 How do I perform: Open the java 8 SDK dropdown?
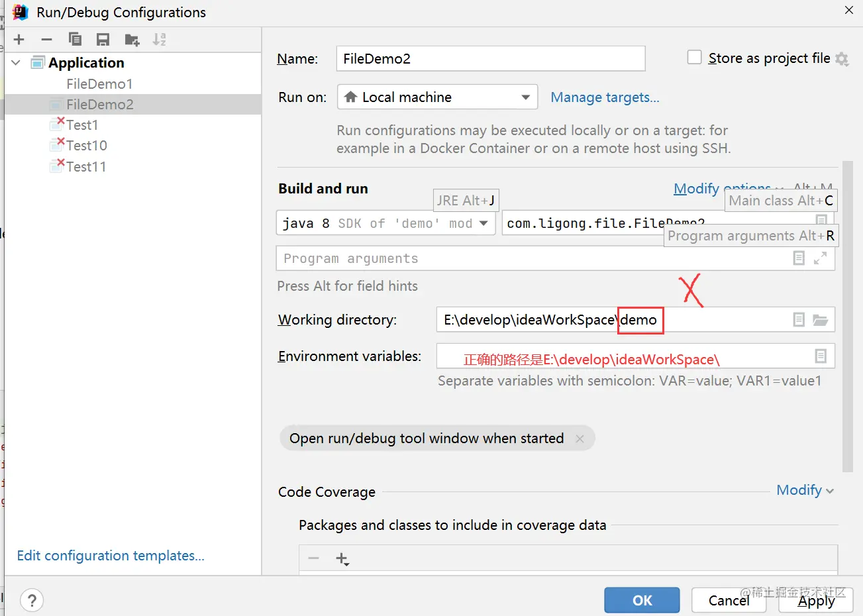(x=385, y=223)
